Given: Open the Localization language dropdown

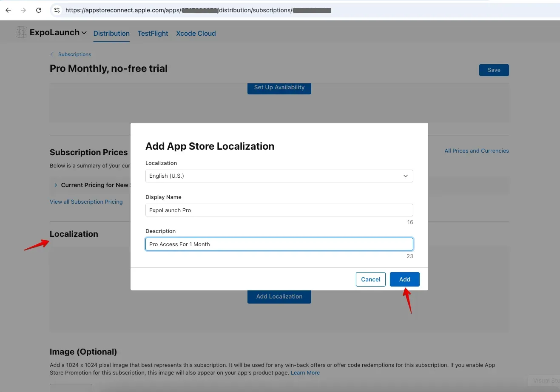Looking at the screenshot, I should 279,176.
